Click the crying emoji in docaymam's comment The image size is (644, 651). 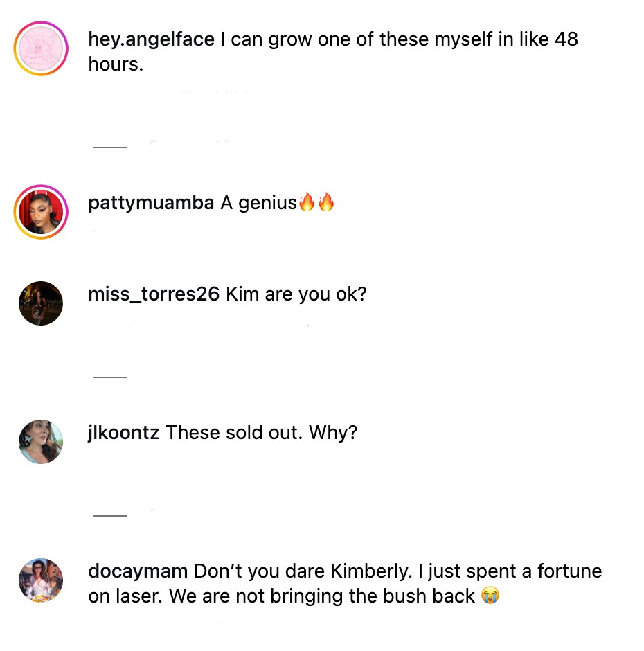pos(490,596)
